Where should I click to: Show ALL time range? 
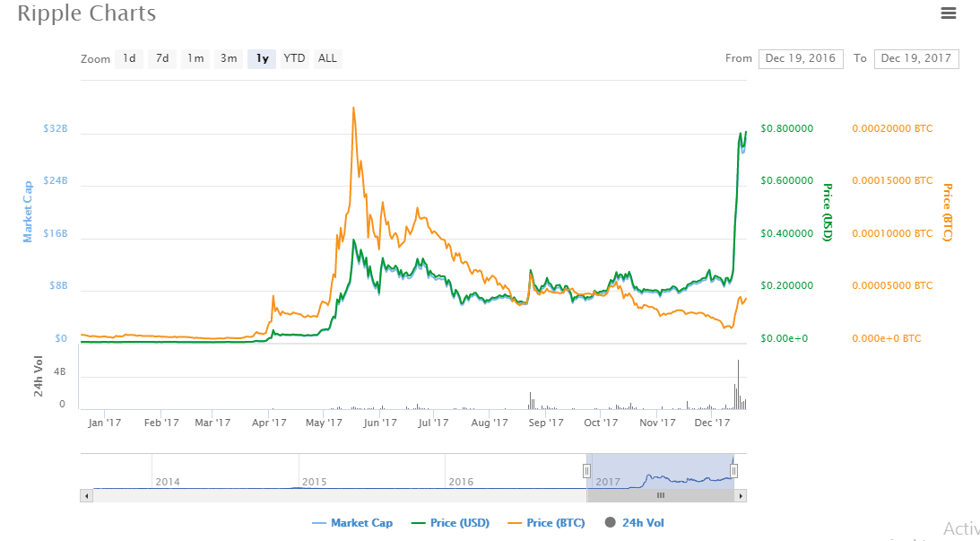(327, 58)
